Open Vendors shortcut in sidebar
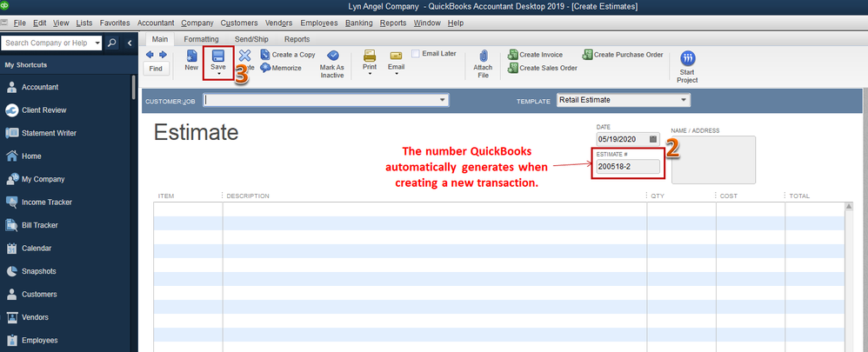This screenshot has width=868, height=352. coord(35,317)
